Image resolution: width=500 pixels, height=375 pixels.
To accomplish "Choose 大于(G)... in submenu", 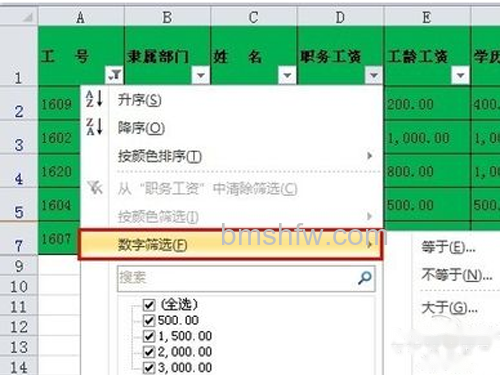I will click(x=449, y=308).
